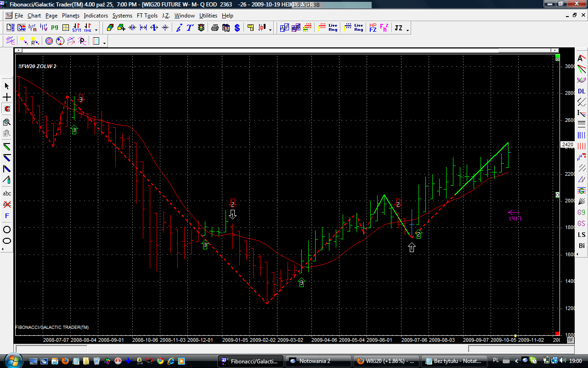Choose the LS tool in right sidebar
Viewport: 588px width, 368px height.
(x=582, y=235)
